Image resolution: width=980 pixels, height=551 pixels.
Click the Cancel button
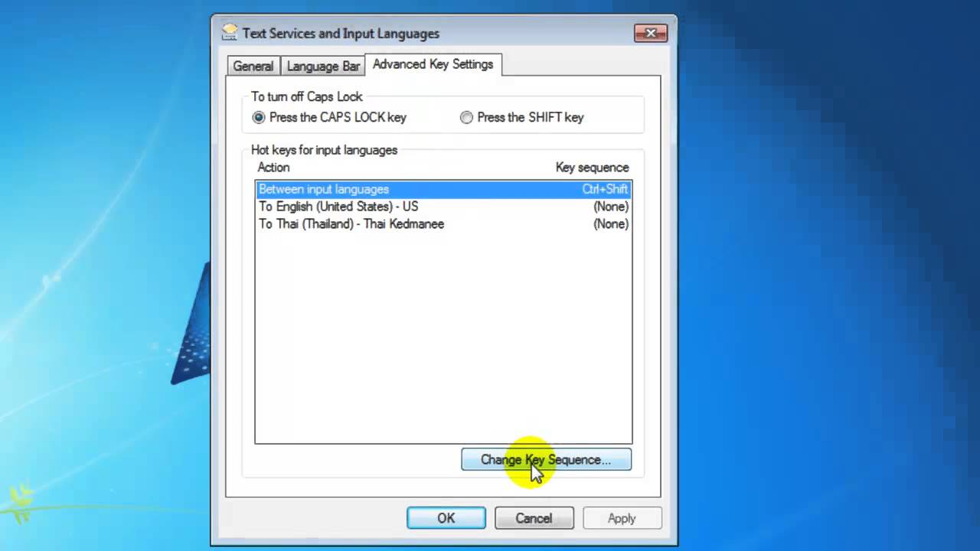pyautogui.click(x=534, y=518)
